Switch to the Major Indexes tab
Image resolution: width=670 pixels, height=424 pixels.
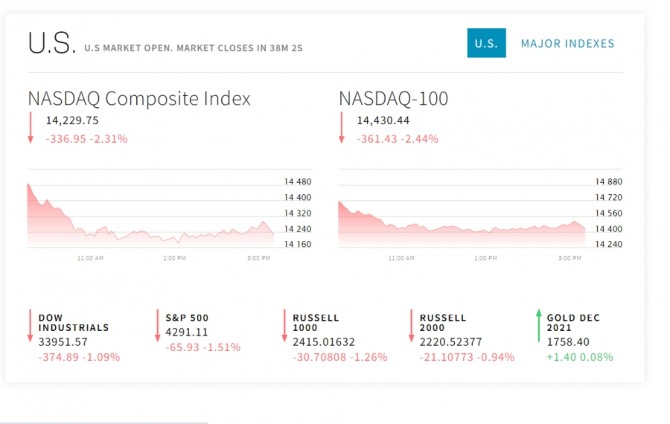[x=567, y=44]
